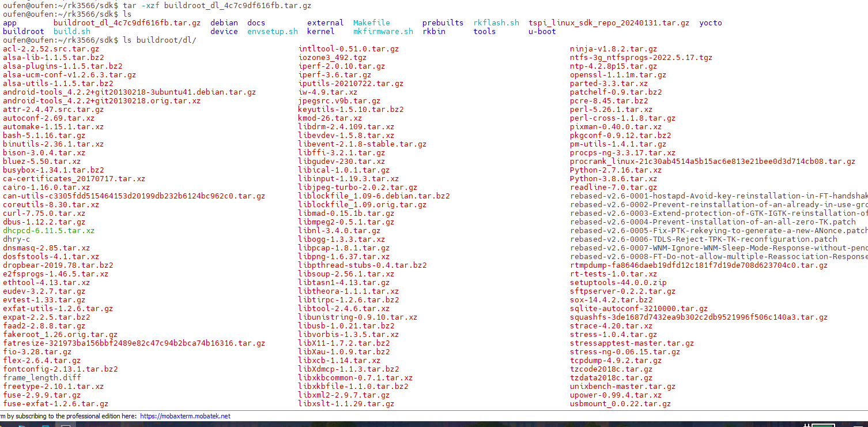Click the 'debian' directory name
Image resolution: width=868 pixels, height=427 pixels.
[224, 23]
